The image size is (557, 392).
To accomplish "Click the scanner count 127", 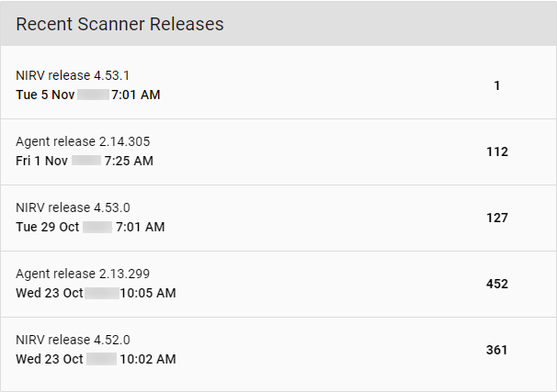I will click(x=497, y=218).
